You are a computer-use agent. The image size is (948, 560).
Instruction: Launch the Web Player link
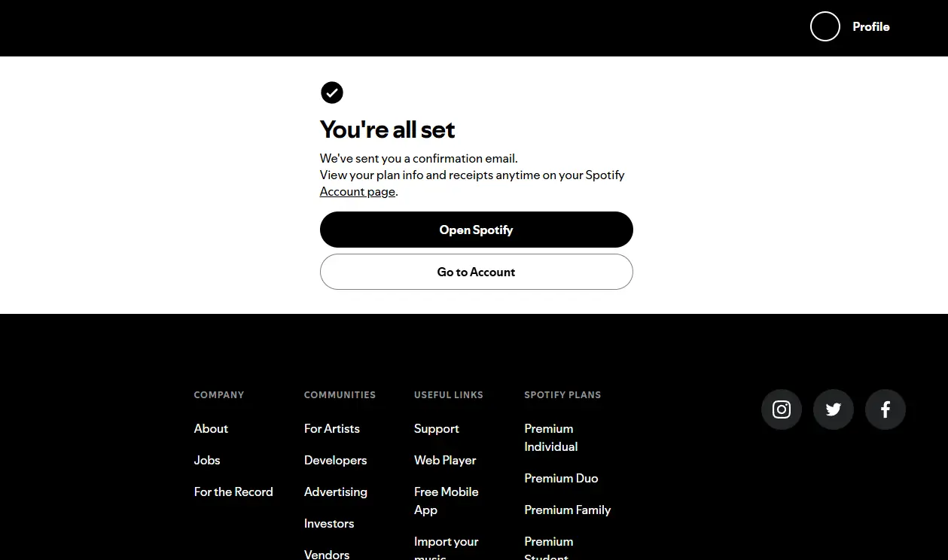[445, 460]
